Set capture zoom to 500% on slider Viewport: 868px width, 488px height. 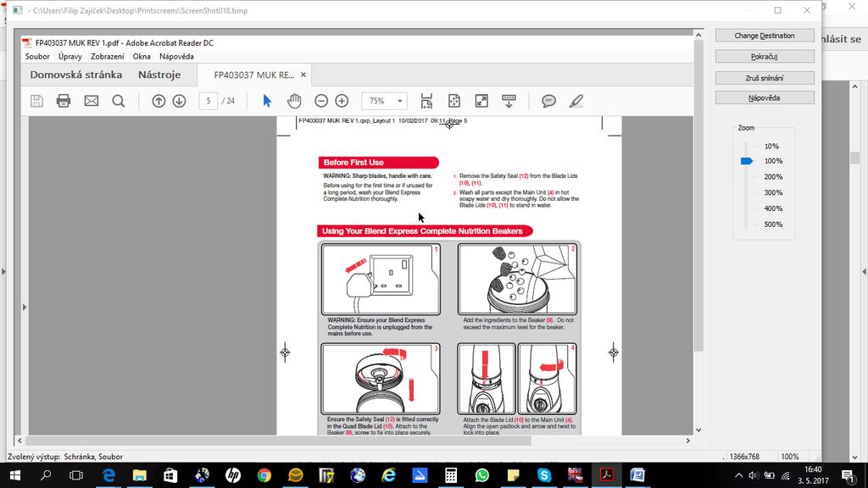pyautogui.click(x=773, y=225)
